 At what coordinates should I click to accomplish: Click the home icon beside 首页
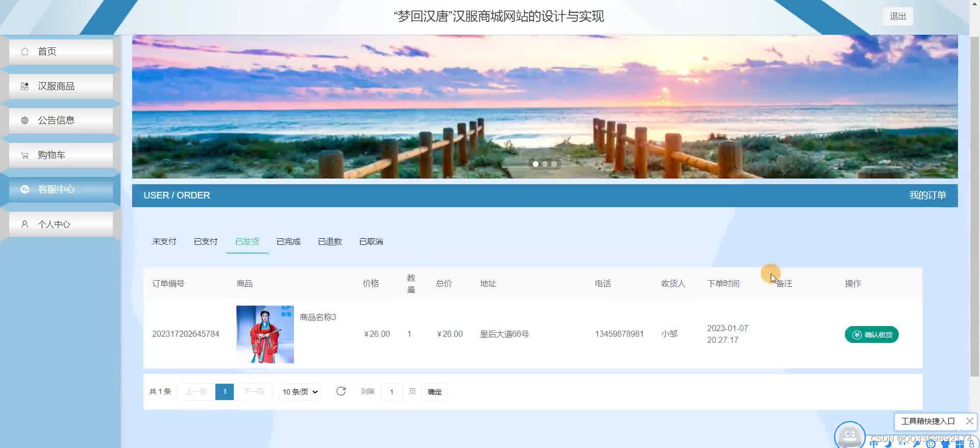click(x=24, y=52)
